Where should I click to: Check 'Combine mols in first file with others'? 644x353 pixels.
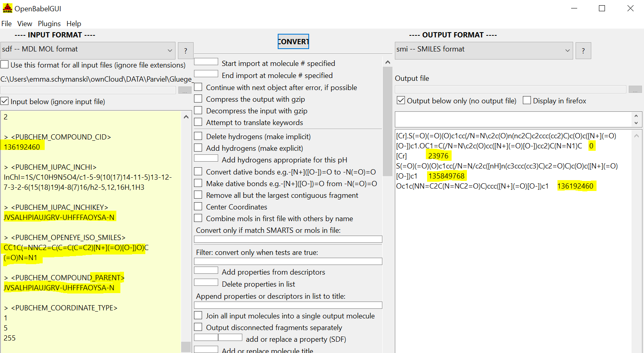pos(198,218)
